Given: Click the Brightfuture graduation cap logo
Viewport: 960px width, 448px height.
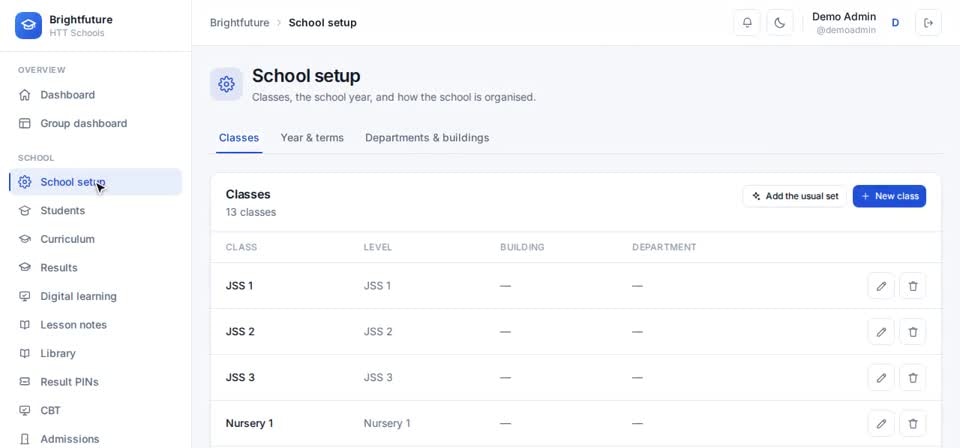Looking at the screenshot, I should point(28,26).
